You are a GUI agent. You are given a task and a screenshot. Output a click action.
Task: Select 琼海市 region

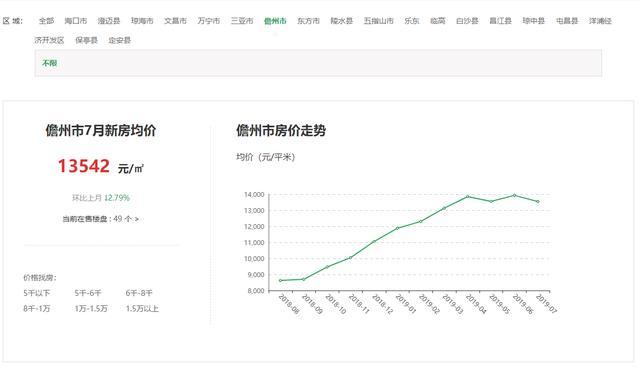coord(142,21)
